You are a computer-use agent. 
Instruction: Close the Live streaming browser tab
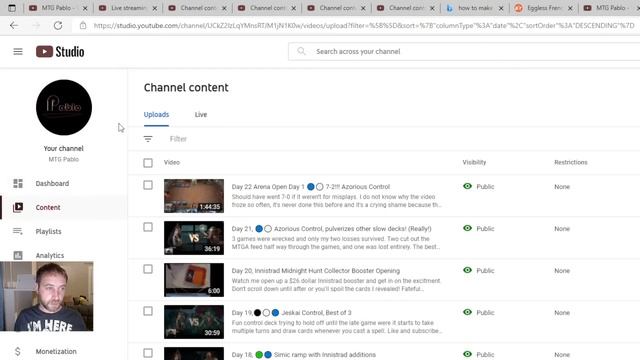155,8
